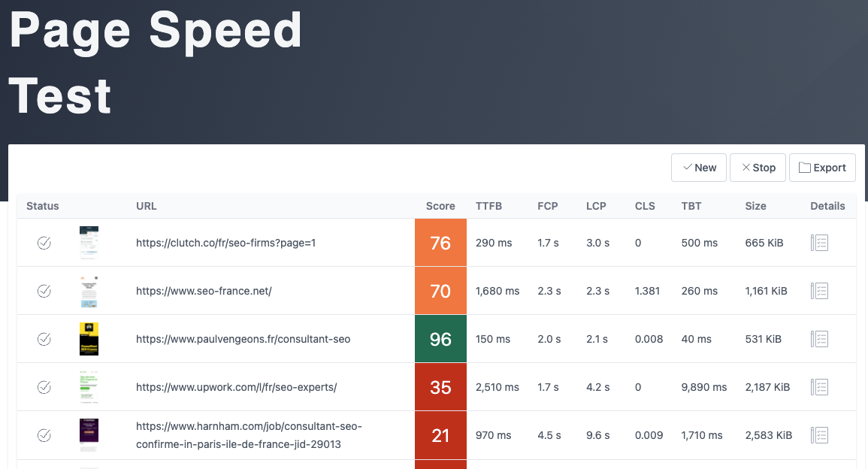Open the paulvengeons.fr page thumbnail
The width and height of the screenshot is (868, 469).
pyautogui.click(x=89, y=339)
